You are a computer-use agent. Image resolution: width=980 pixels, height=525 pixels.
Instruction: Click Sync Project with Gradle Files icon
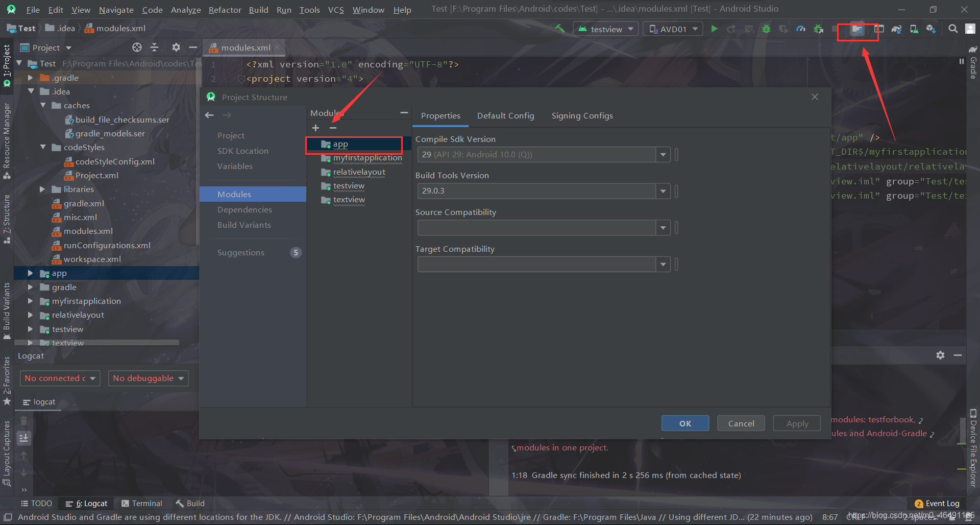pos(896,29)
